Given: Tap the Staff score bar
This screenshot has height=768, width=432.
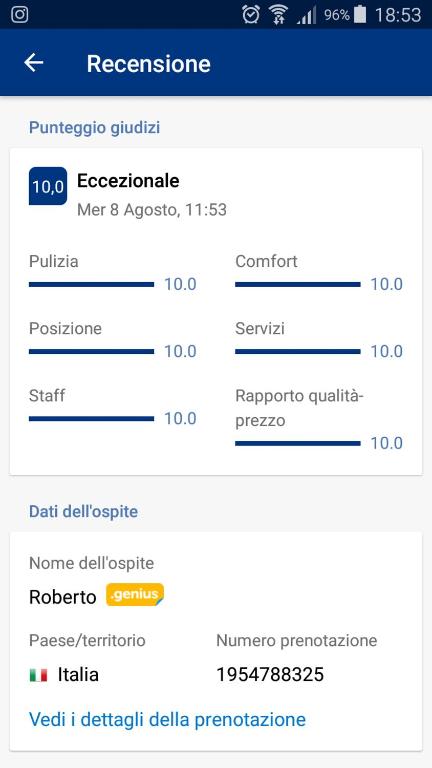Looking at the screenshot, I should pos(92,419).
